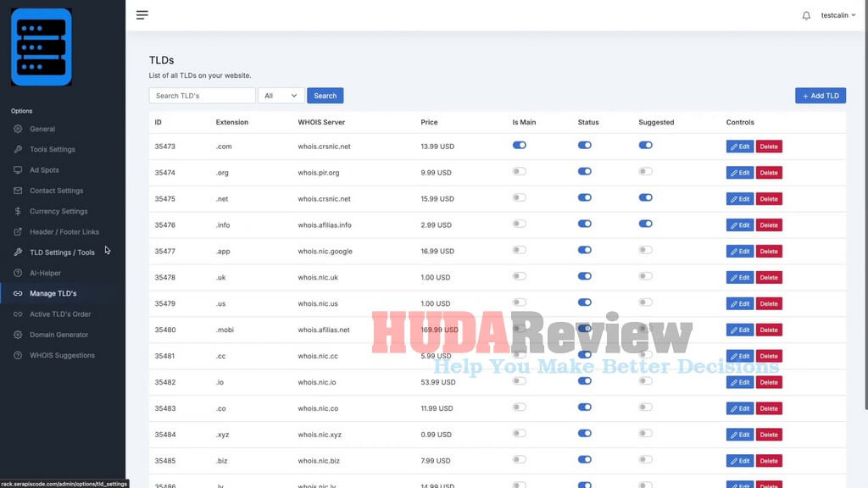The height and width of the screenshot is (488, 868).
Task: Open General options page
Action: pos(42,129)
